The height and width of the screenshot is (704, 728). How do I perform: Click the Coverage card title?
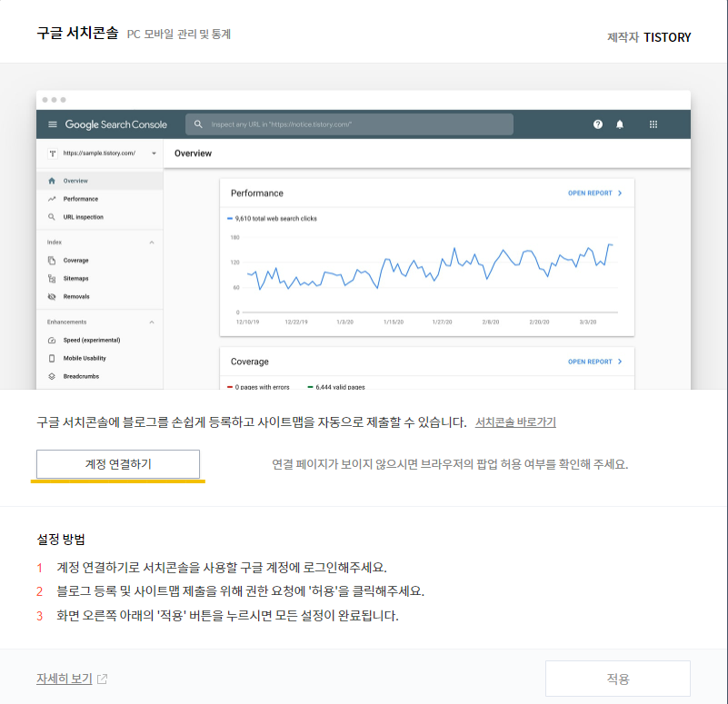click(x=250, y=362)
